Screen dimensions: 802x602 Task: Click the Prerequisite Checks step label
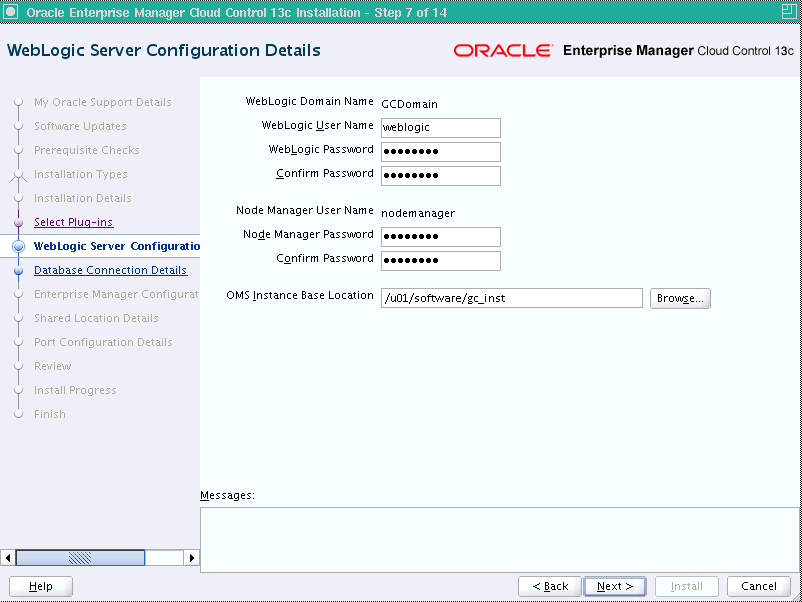(86, 150)
